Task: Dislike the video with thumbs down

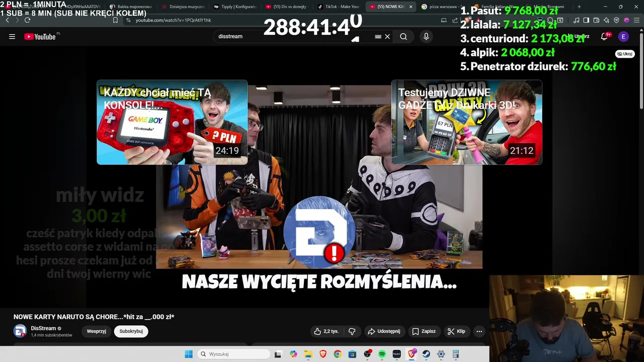Action: click(x=352, y=331)
